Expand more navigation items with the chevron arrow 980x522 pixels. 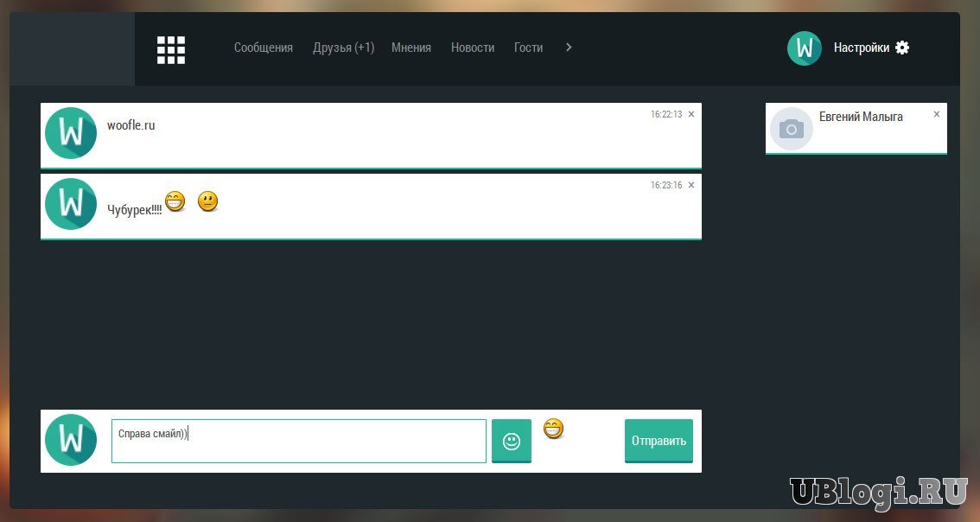click(x=569, y=48)
